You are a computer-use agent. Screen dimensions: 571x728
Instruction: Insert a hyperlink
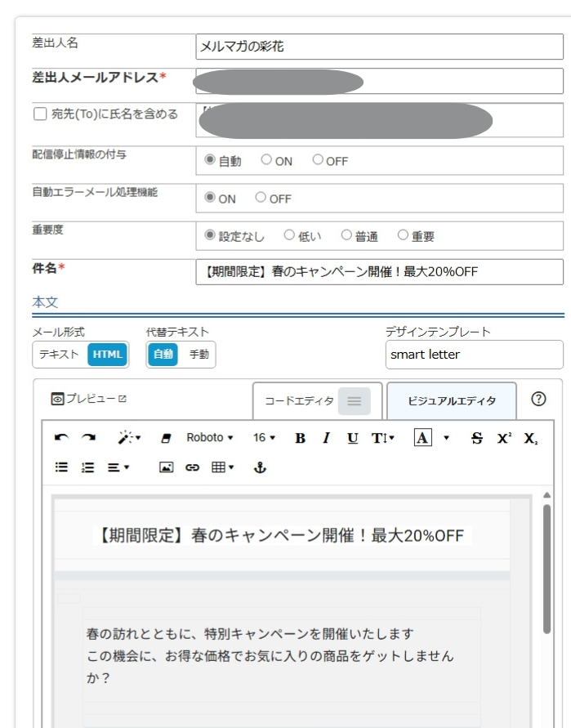pos(192,467)
